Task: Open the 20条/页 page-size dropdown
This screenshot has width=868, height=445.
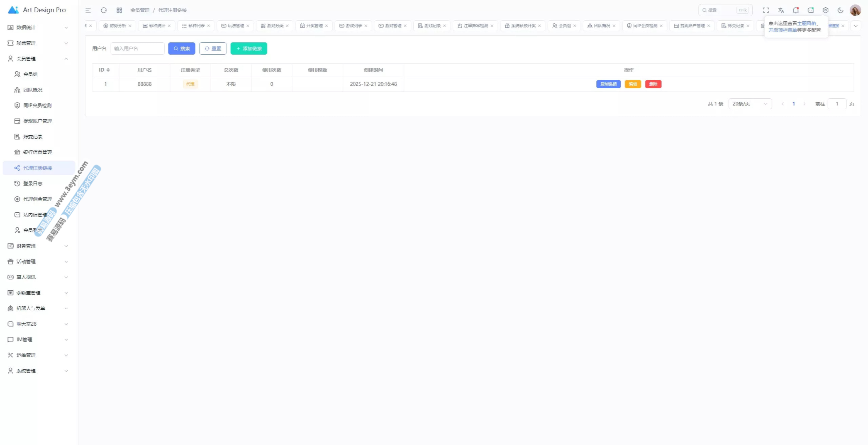Action: (750, 104)
